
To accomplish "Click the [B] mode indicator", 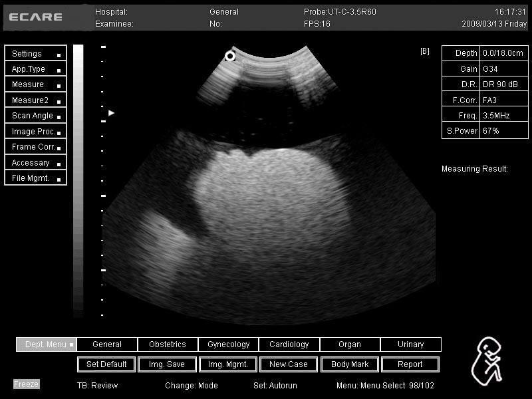I will coord(425,51).
